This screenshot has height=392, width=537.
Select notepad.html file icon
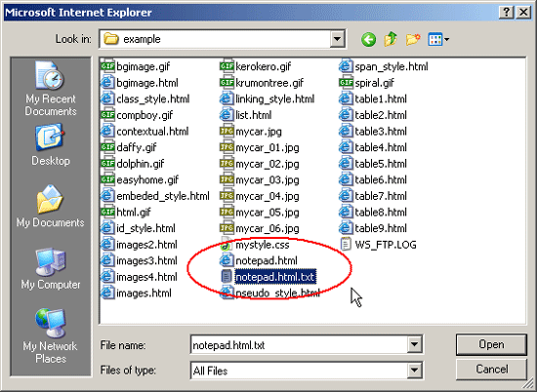227,260
